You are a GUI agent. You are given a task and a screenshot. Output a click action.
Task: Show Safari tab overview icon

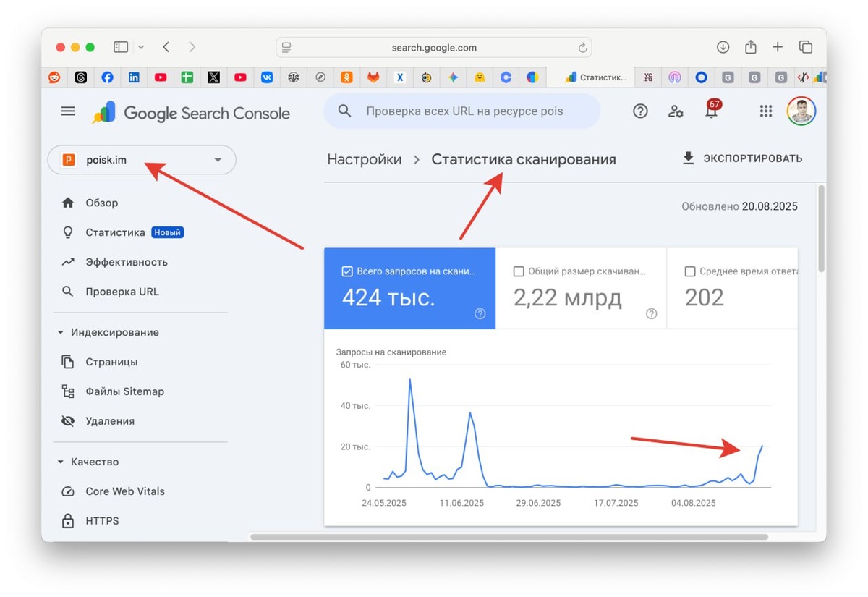(x=806, y=47)
